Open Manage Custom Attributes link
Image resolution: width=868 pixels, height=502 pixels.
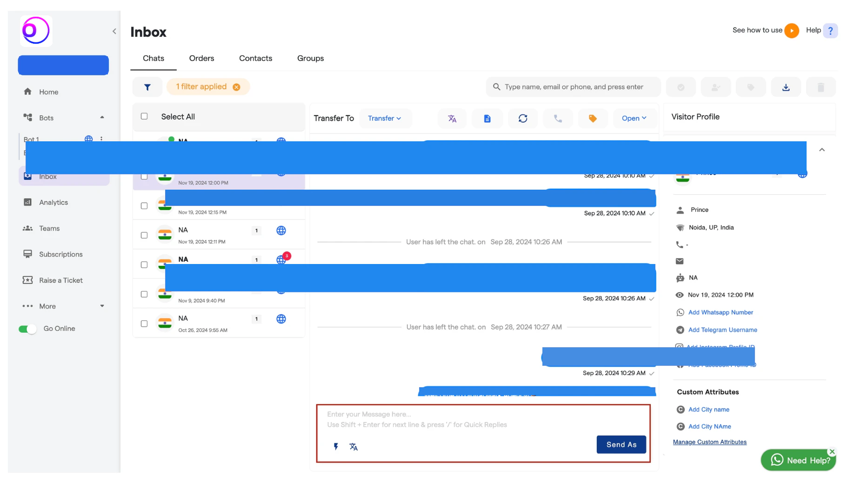click(709, 442)
